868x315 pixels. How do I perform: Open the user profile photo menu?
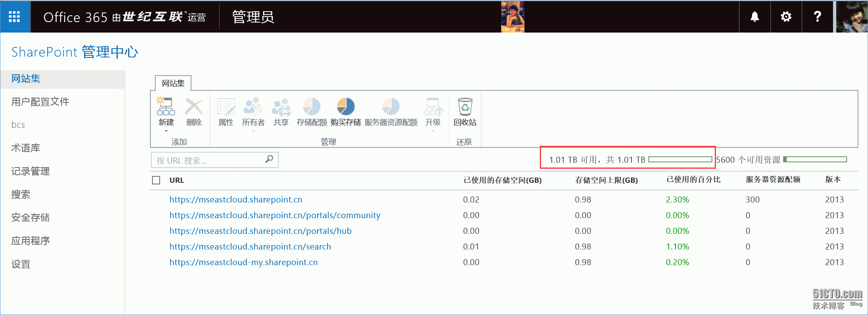(x=852, y=16)
